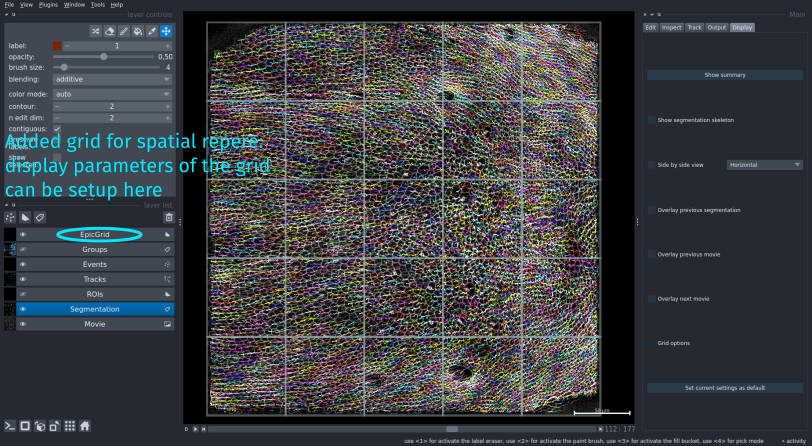This screenshot has width=812, height=446.
Task: Switch to the Track tab
Action: tap(694, 27)
